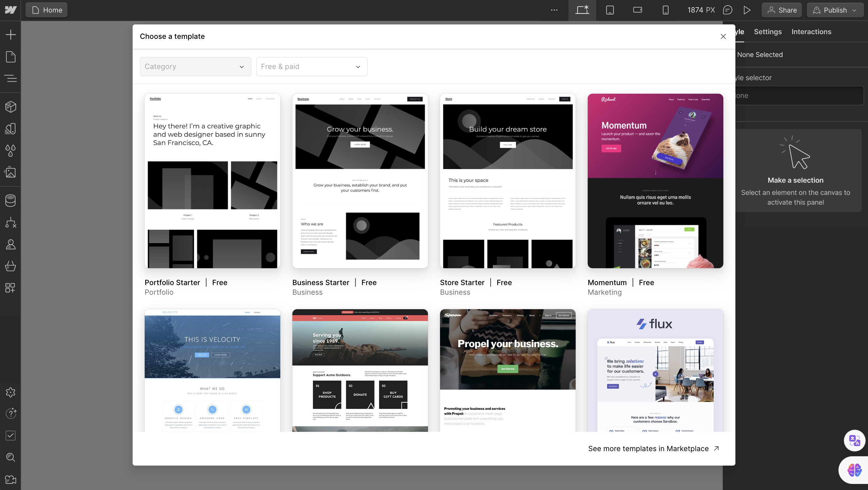Switch to the Interactions tab

pyautogui.click(x=811, y=32)
